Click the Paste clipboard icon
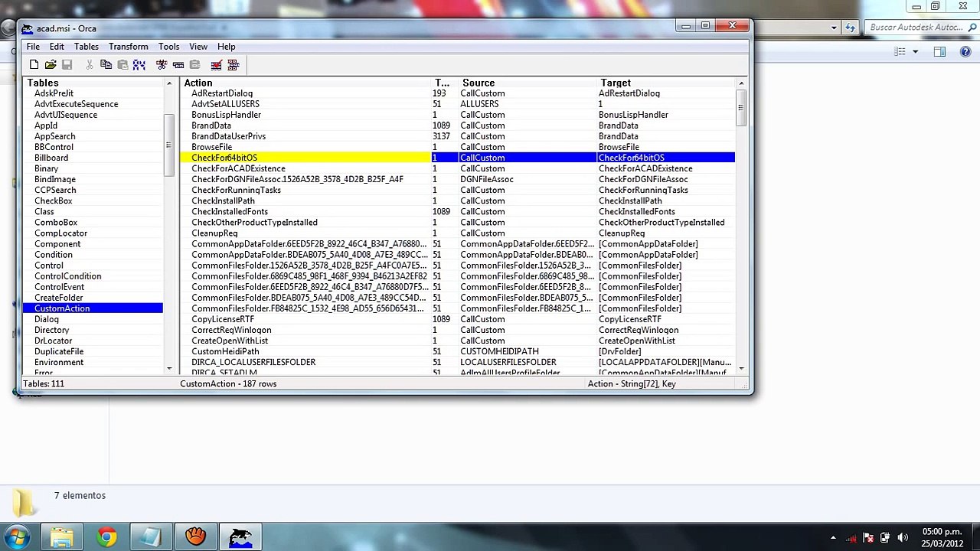The image size is (980, 551). [122, 65]
